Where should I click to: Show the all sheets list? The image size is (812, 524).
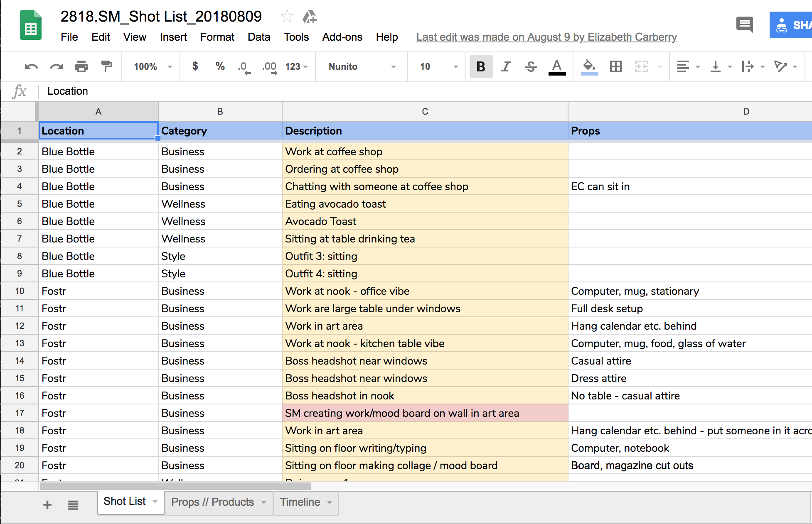[x=73, y=505]
